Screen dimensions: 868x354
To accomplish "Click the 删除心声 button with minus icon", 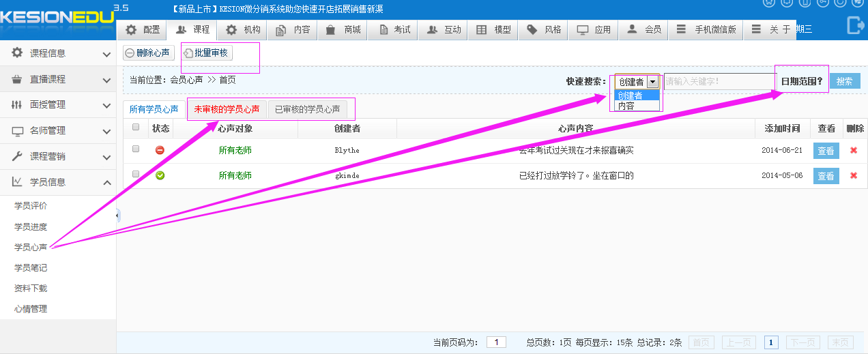I will point(148,53).
